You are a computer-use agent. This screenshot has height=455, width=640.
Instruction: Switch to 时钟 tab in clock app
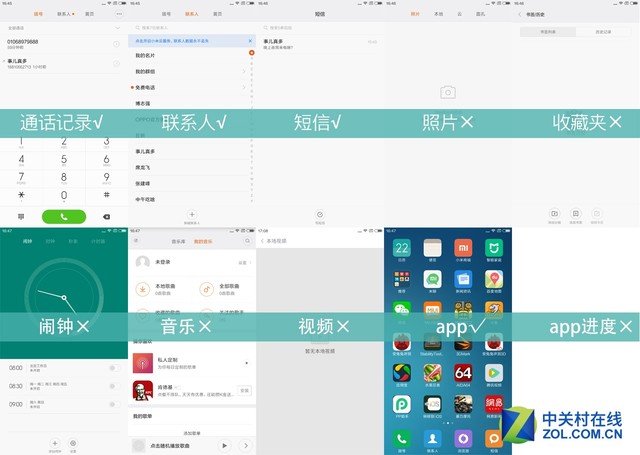(50, 242)
